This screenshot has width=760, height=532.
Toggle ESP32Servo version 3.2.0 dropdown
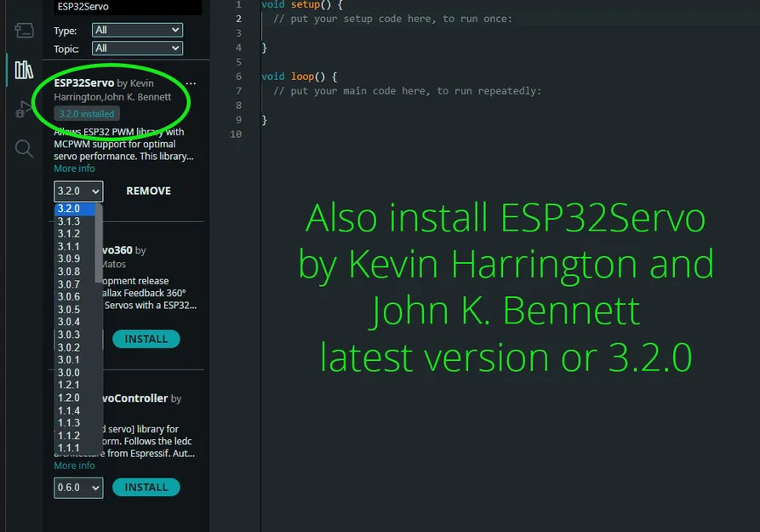point(78,191)
